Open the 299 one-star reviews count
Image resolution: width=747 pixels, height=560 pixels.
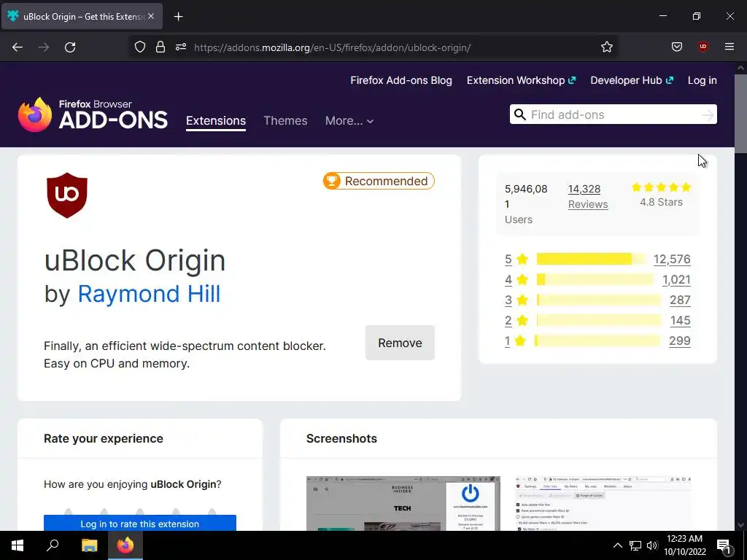679,341
